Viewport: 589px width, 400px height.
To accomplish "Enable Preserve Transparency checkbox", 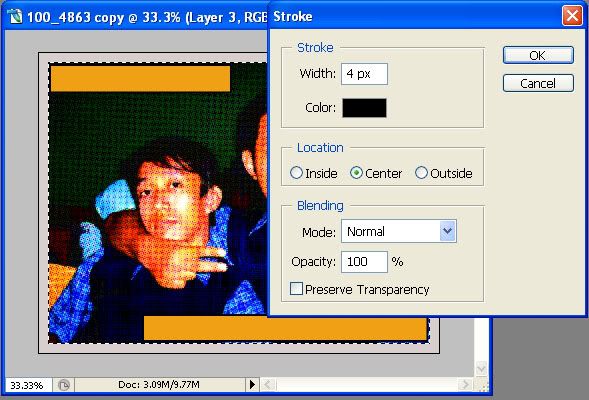I will point(296,289).
